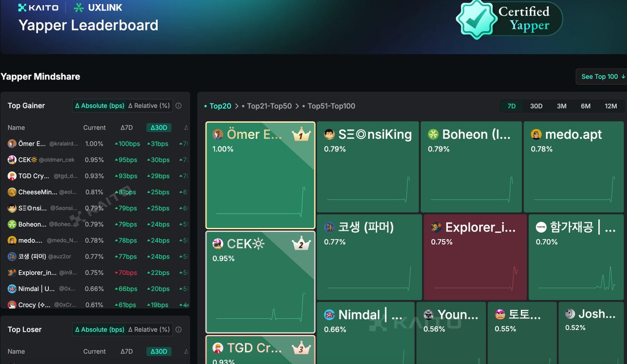Open the See Top 100 dropdown

tap(603, 77)
